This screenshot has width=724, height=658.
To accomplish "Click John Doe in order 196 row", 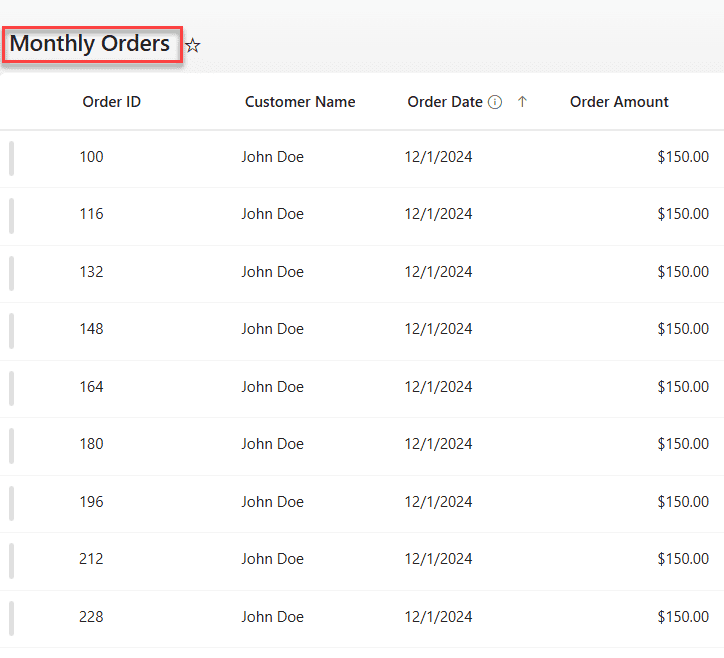I will [x=272, y=501].
